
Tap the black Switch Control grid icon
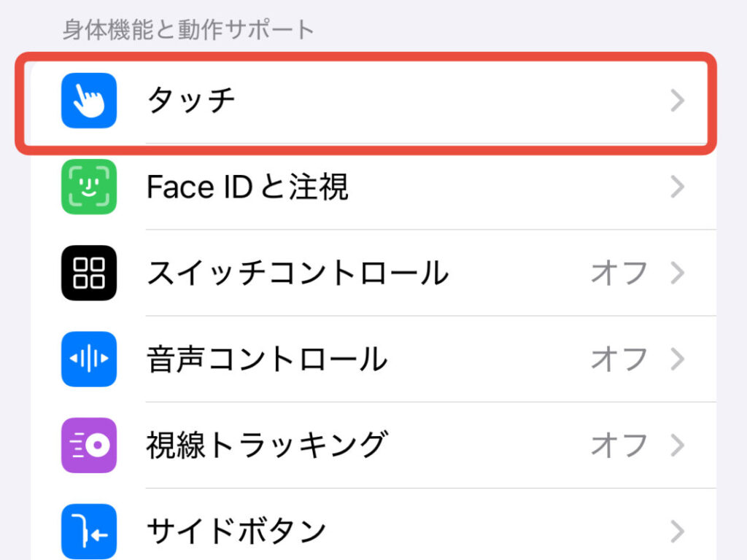88,273
